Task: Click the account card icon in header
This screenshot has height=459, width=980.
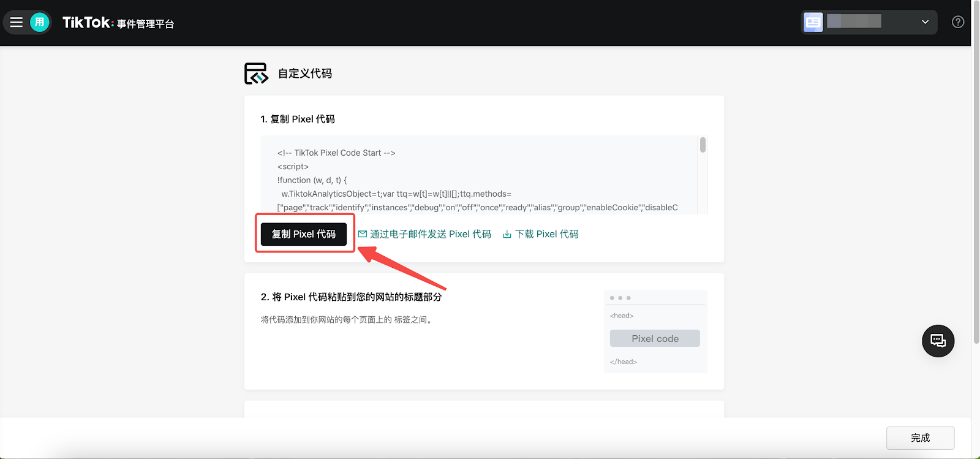Action: (x=813, y=22)
